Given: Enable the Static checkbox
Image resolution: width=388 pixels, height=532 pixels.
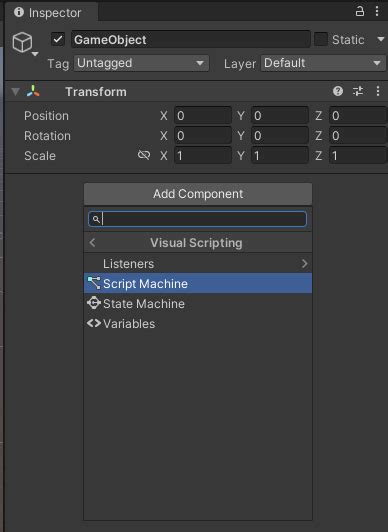Looking at the screenshot, I should 321,39.
